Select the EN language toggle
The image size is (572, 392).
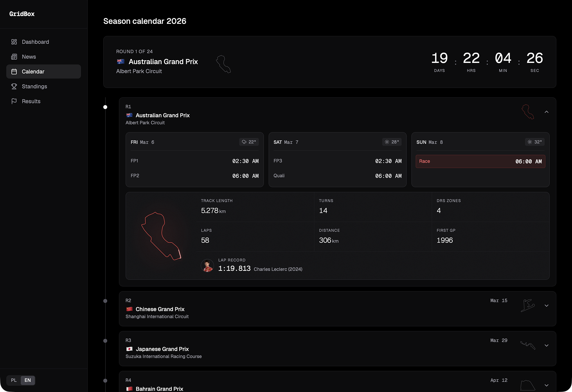[x=27, y=380]
